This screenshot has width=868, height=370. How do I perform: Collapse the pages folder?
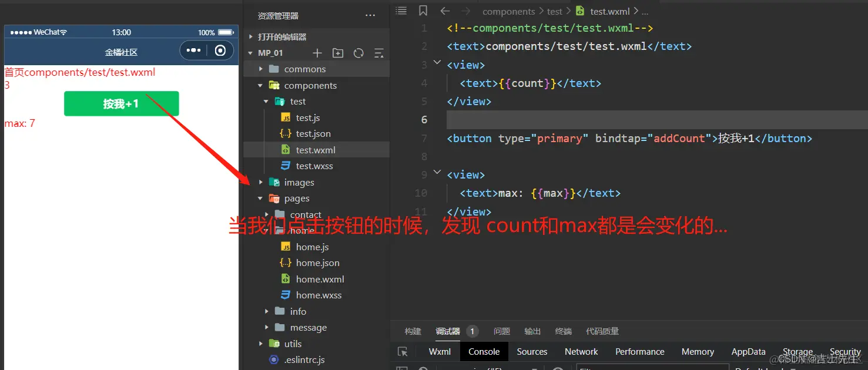click(x=261, y=199)
